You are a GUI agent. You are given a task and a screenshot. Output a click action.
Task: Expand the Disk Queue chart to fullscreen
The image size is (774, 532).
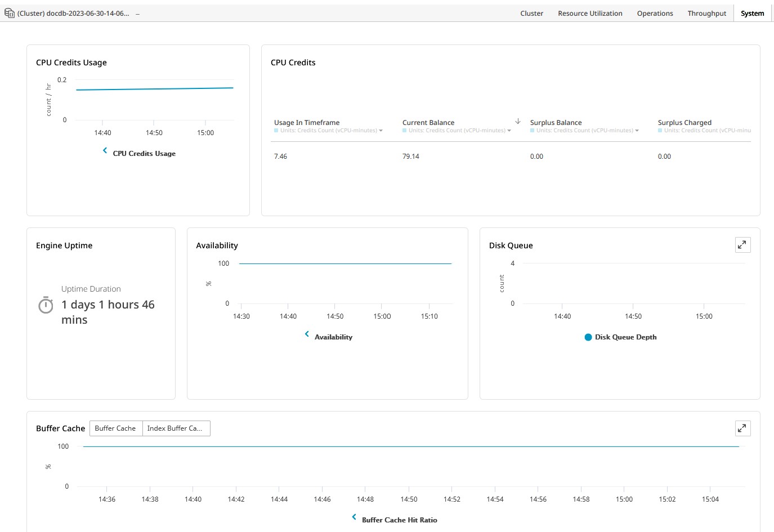pyautogui.click(x=742, y=245)
